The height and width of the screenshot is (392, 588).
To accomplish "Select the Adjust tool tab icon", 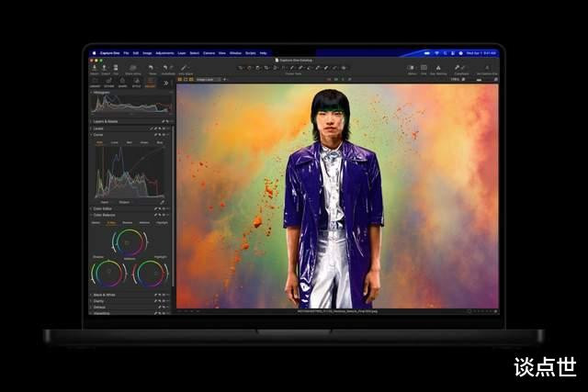I will 149,83.
